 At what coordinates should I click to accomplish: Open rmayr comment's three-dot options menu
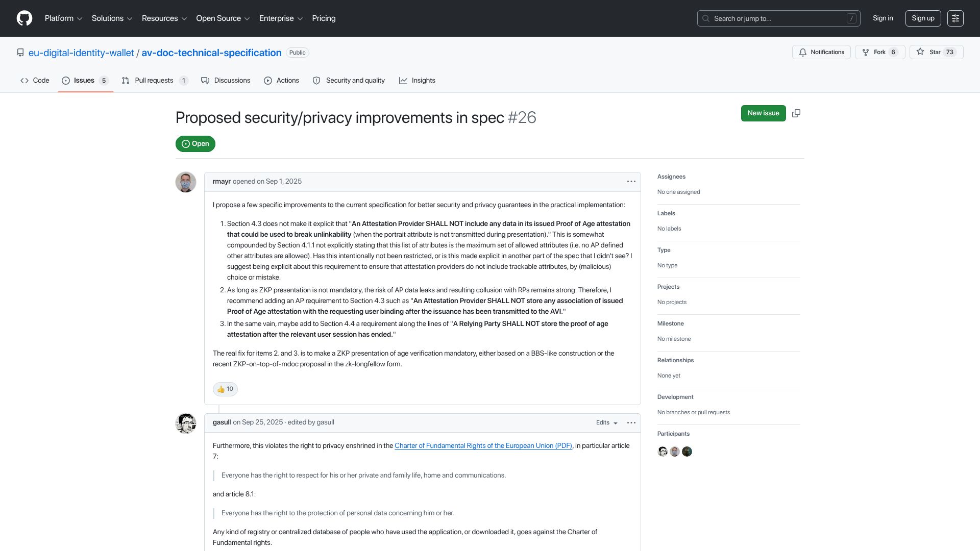coord(631,182)
